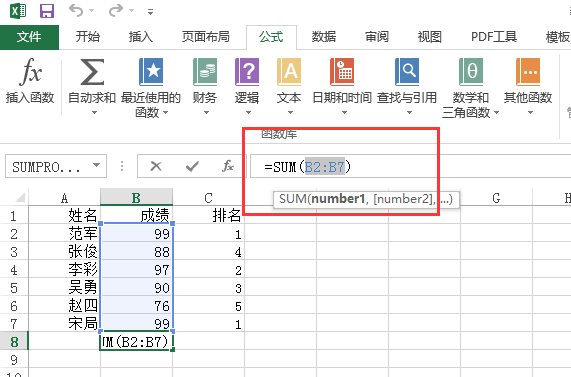Click cell with 排名 header

(x=208, y=215)
